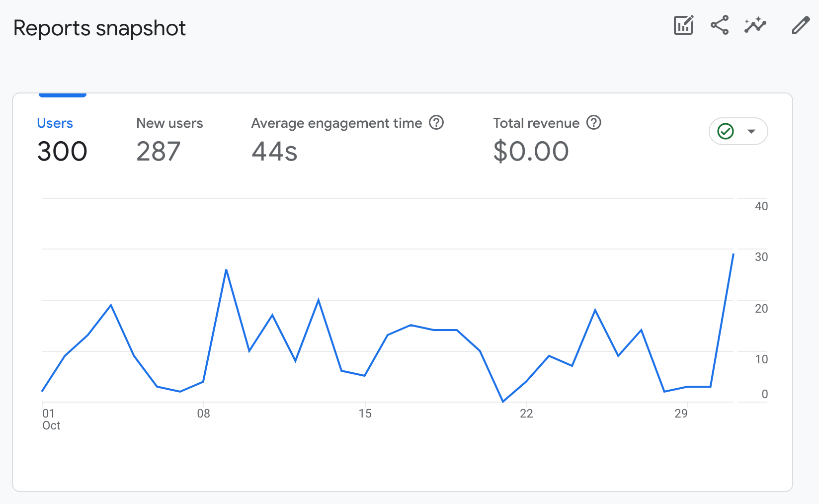Open the Insights sparkle icon
819x504 pixels.
pos(755,25)
